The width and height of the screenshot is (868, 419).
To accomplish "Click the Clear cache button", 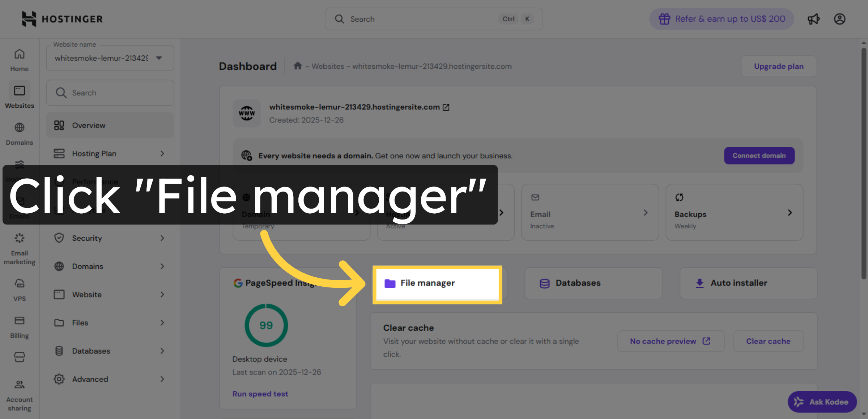I will pyautogui.click(x=768, y=341).
